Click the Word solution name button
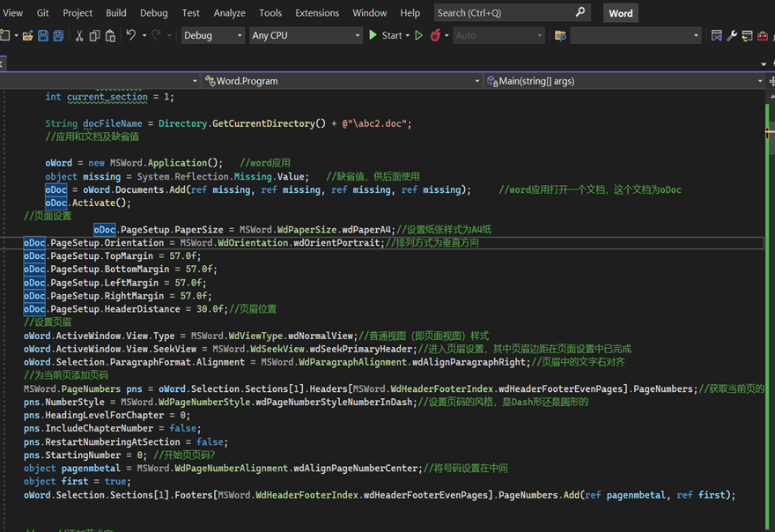The width and height of the screenshot is (775, 532). click(x=620, y=13)
